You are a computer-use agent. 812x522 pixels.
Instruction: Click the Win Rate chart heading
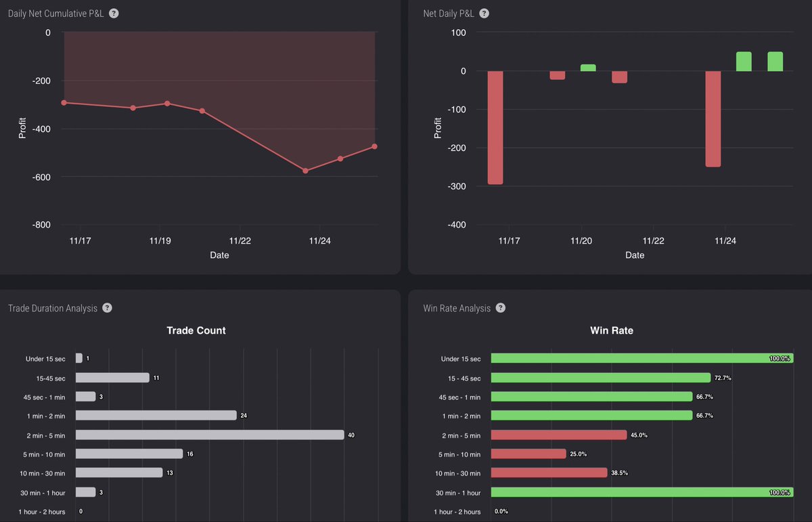click(x=612, y=330)
